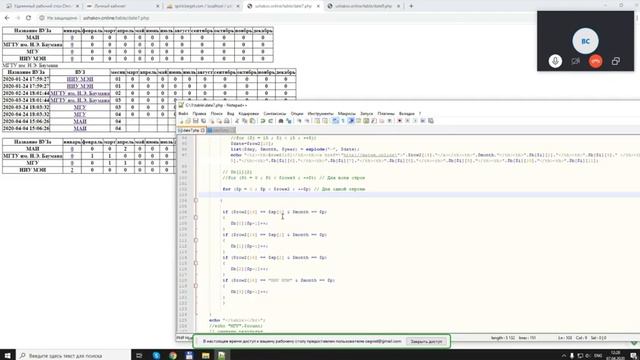Viewport: 640px width, 360px height.
Task: Click Закрыть доступ button in sharing bar
Action: click(426, 341)
